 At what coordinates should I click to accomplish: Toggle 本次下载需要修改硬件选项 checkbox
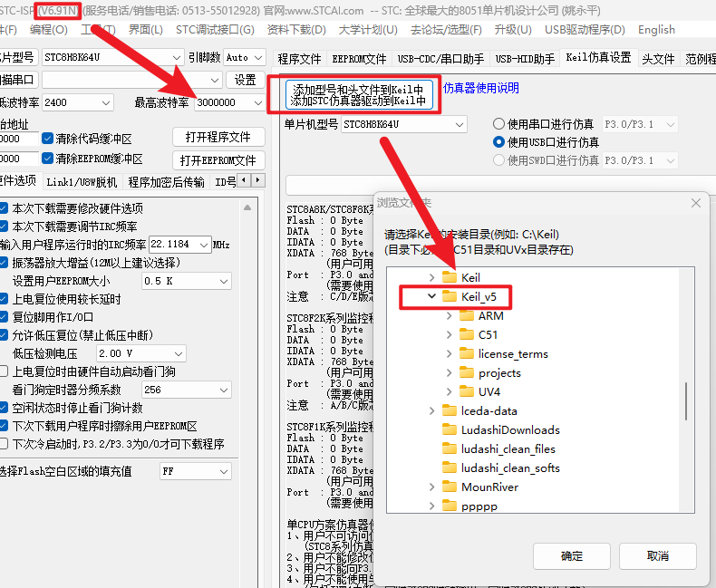[4, 208]
